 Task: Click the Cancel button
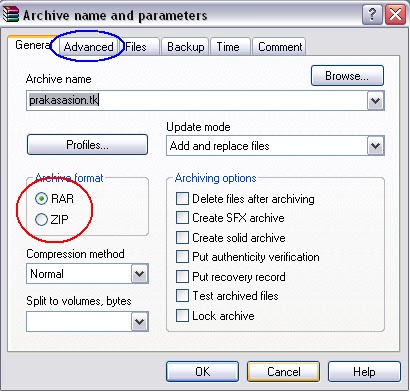pos(283,372)
